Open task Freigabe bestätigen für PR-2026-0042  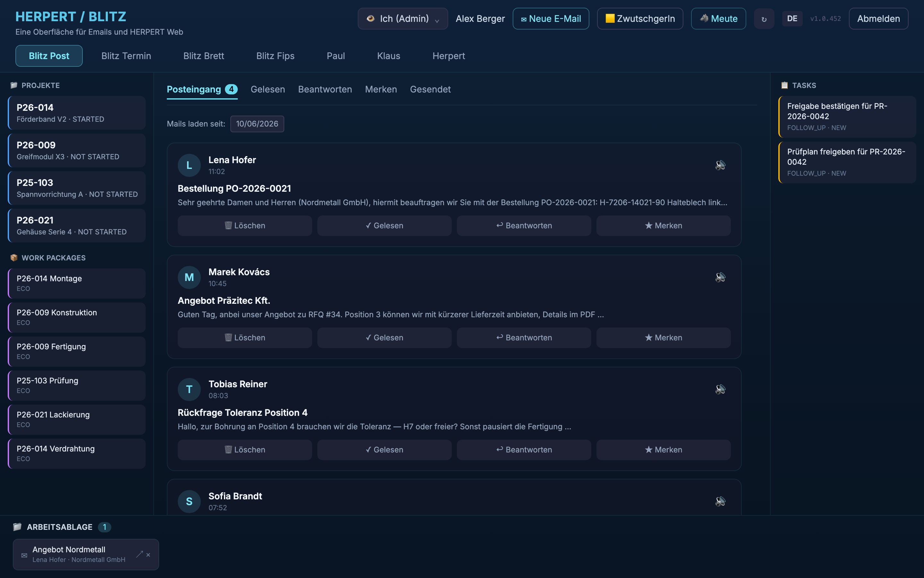pos(847,117)
